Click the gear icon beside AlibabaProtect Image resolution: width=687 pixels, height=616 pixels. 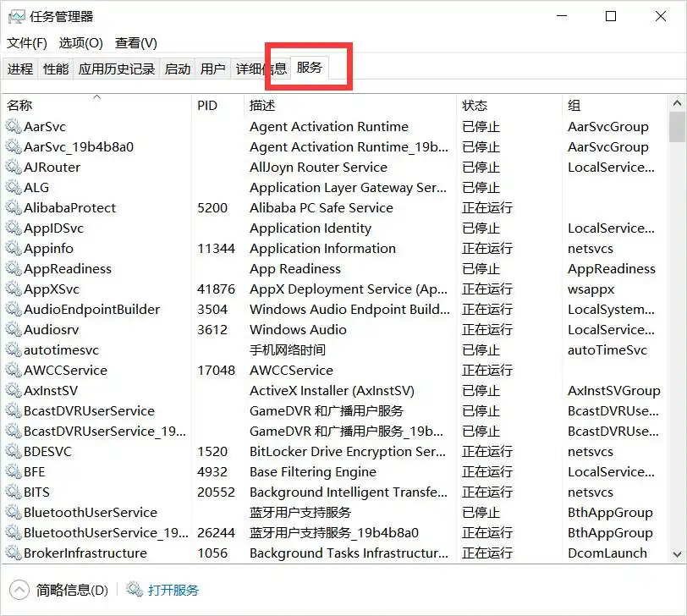tap(14, 207)
